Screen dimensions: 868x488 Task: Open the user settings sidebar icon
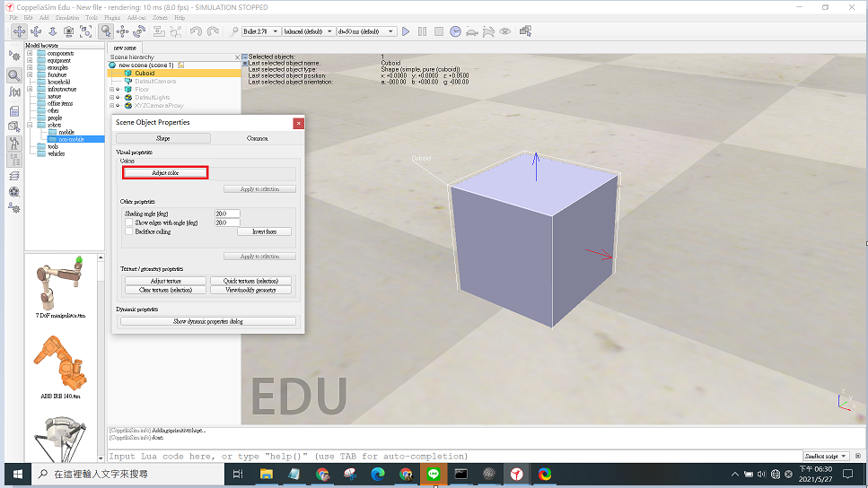14,208
